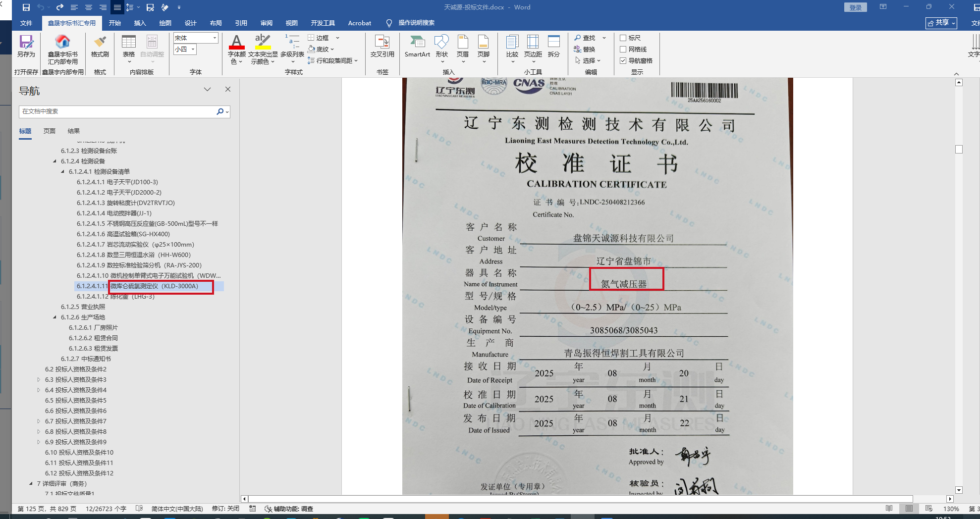Go to heading 6.1.2.4.1.6 高温试验箱(SG-HX400)
Image resolution: width=980 pixels, height=519 pixels.
[123, 234]
